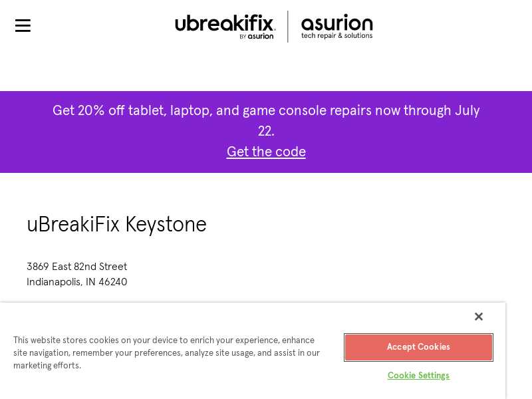Select the '3869 East 82nd Street' address line

[x=77, y=267]
